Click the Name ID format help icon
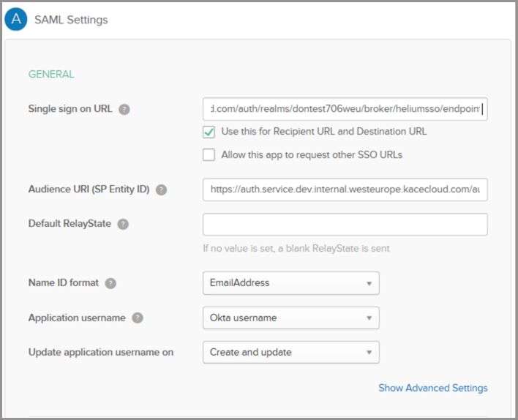 tap(110, 283)
